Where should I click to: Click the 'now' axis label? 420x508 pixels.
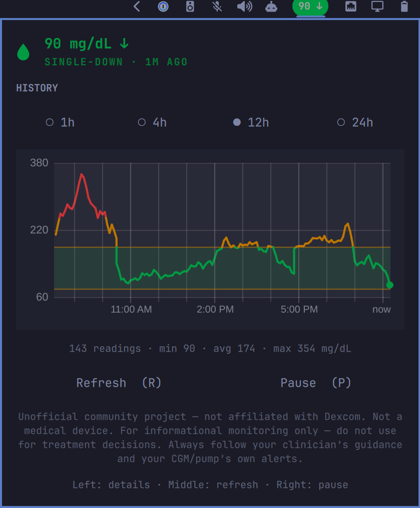381,310
